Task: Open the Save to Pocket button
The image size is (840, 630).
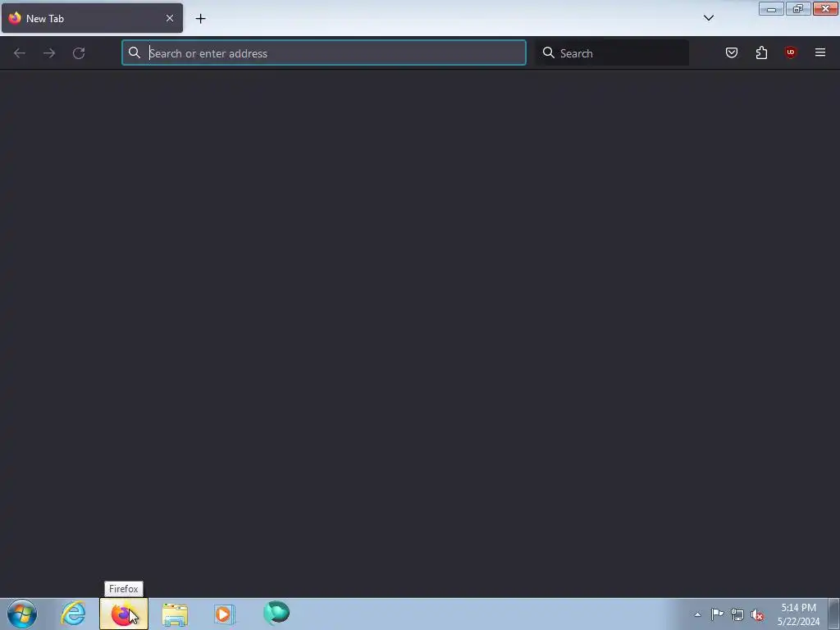Action: pos(731,52)
